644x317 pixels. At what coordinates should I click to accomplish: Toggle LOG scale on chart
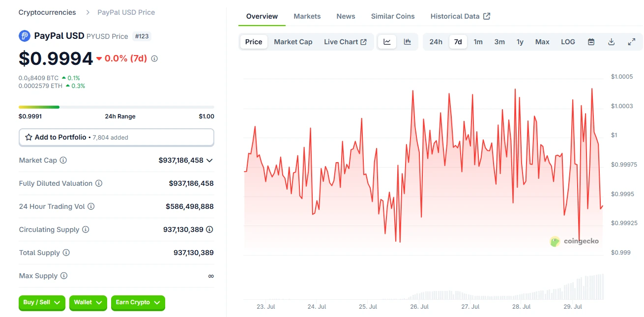568,42
